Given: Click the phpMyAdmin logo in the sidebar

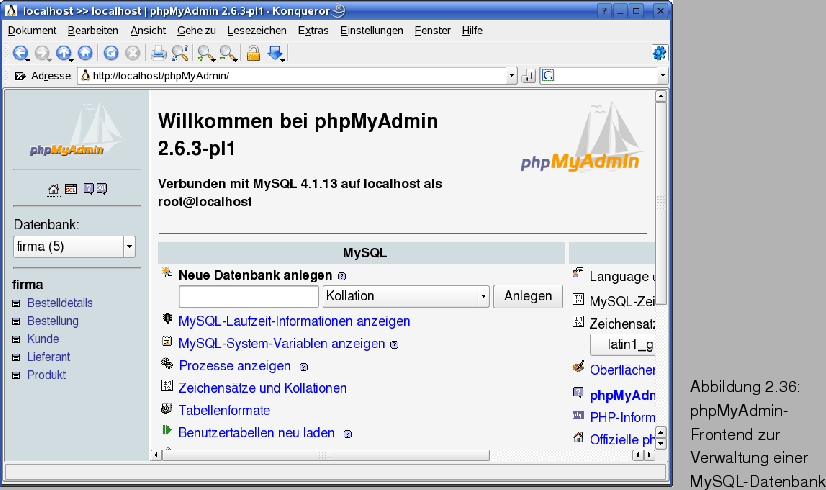Looking at the screenshot, I should click(x=76, y=131).
